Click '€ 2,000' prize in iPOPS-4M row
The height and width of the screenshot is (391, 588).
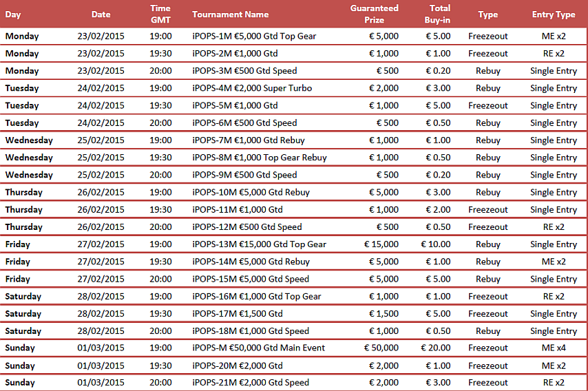(x=384, y=88)
